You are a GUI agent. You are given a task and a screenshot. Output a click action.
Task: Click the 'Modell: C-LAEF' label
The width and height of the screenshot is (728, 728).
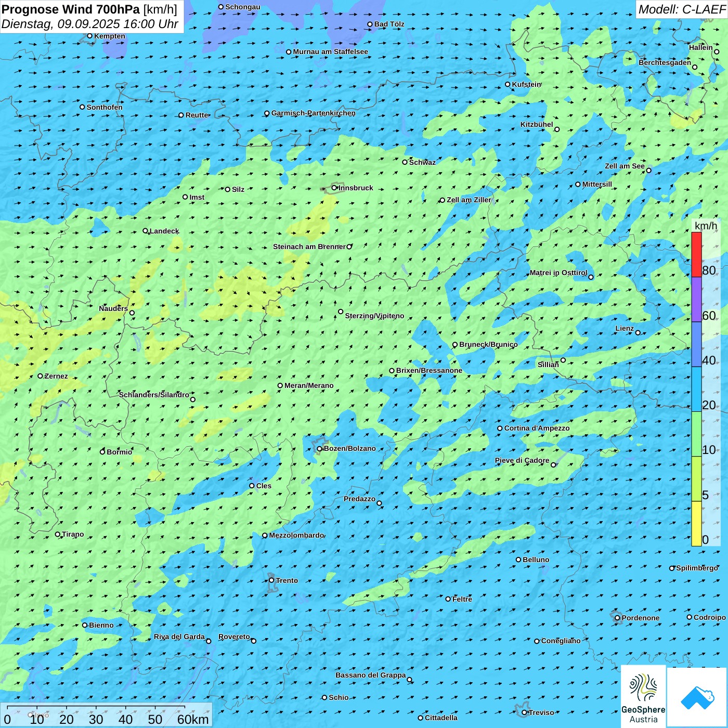point(682,9)
